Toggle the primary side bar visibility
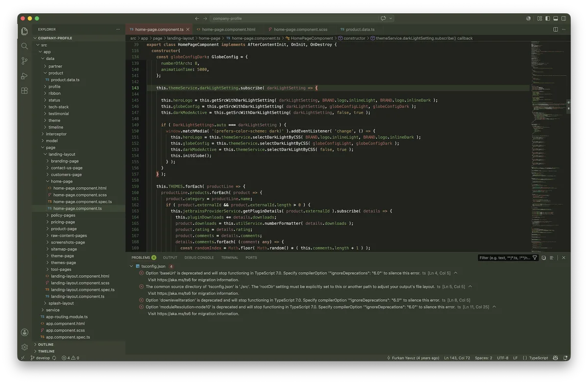This screenshot has height=386, width=588. pos(547,19)
